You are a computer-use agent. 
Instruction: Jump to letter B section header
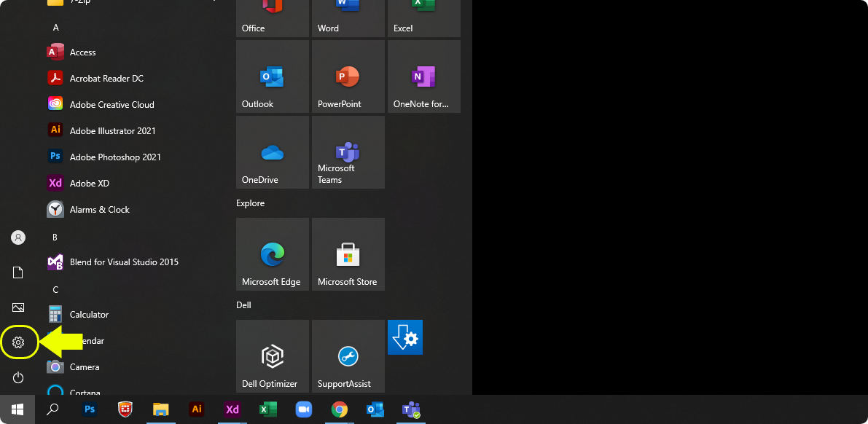click(55, 237)
